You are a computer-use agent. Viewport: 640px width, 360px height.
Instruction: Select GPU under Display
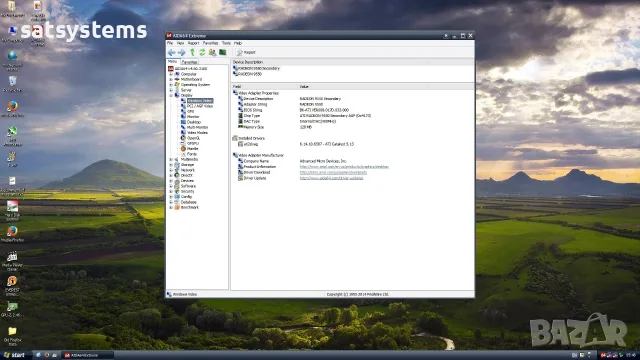pyautogui.click(x=191, y=111)
